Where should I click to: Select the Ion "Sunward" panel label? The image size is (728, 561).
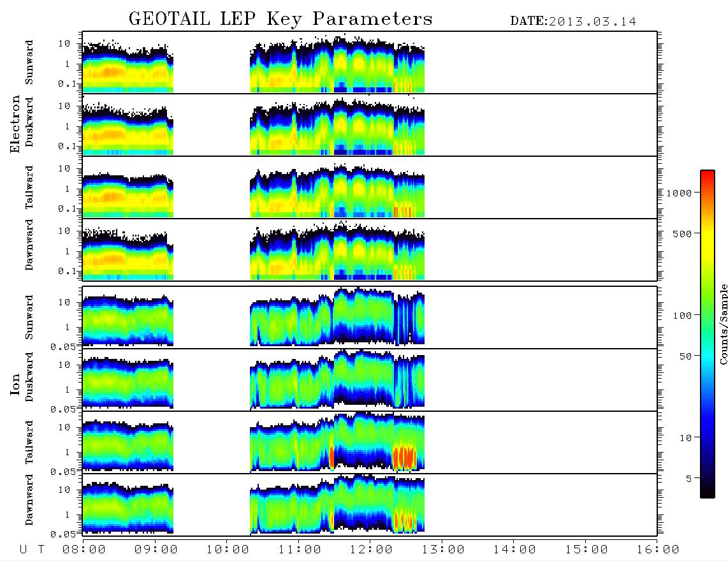29,317
